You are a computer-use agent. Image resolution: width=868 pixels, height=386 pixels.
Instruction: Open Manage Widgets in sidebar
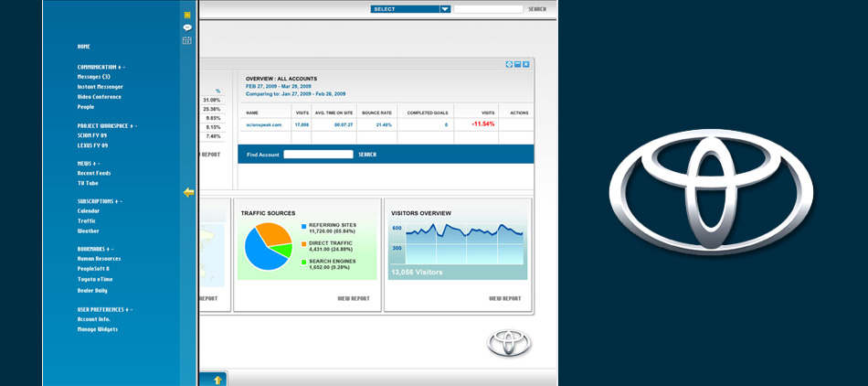[x=97, y=329]
